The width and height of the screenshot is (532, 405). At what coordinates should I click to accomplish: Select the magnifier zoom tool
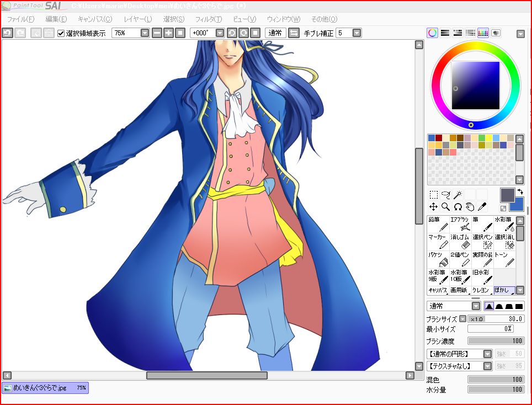pyautogui.click(x=446, y=206)
